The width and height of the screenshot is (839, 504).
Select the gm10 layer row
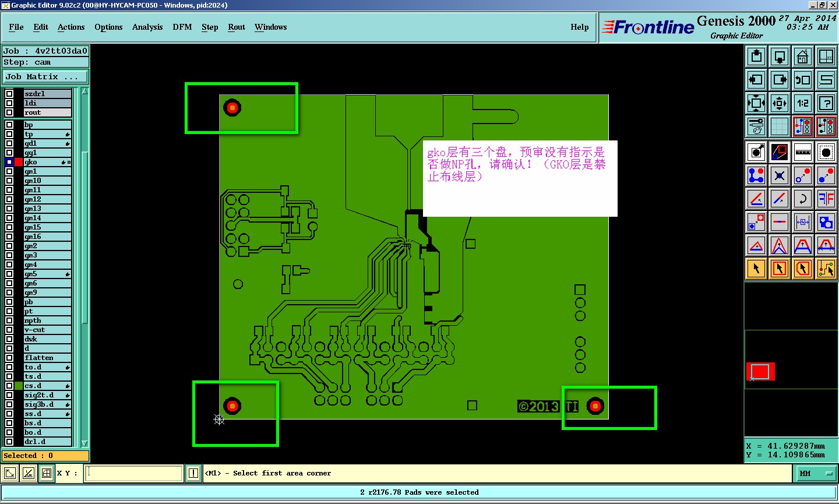click(48, 181)
